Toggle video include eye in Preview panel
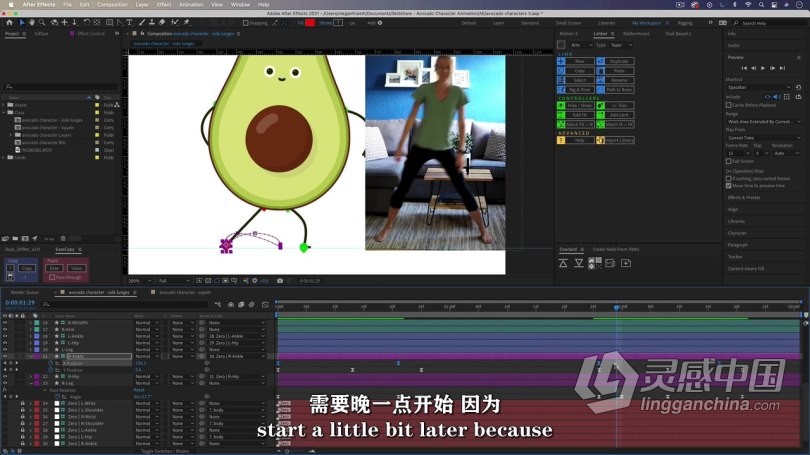 (768, 97)
